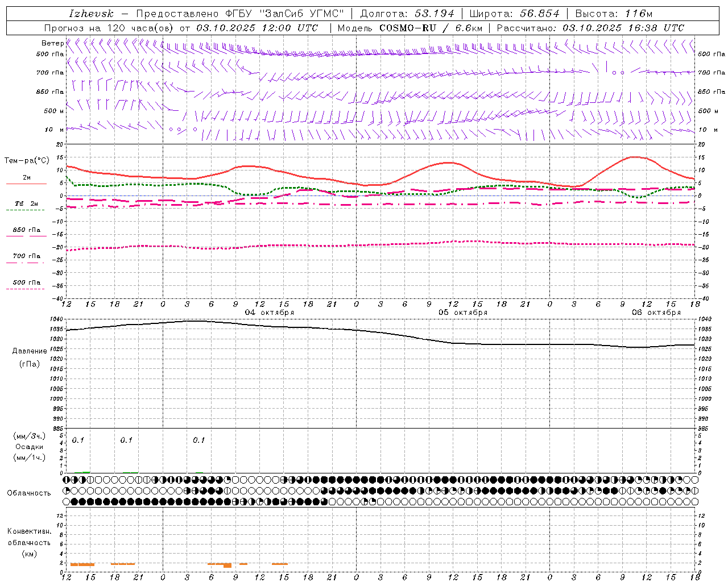Screen dimensions: 728x582
Task: Select 'Рассчитано: 03.10.2025 16:38 UTC' text
Action: pos(590,28)
